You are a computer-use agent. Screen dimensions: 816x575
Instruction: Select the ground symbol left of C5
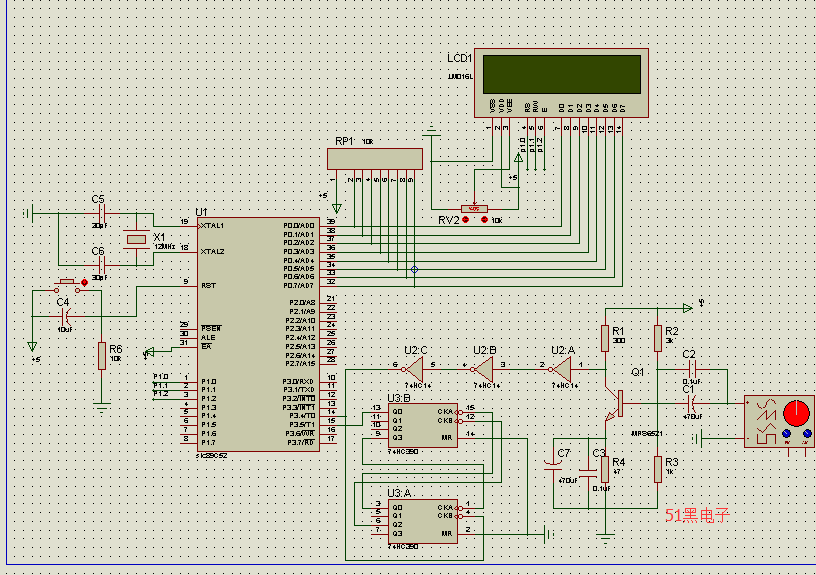29,213
